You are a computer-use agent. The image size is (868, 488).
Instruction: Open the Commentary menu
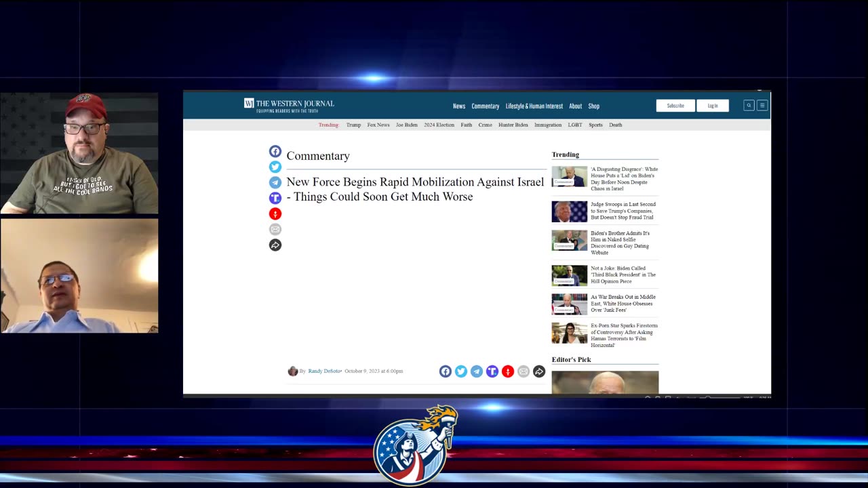(485, 106)
